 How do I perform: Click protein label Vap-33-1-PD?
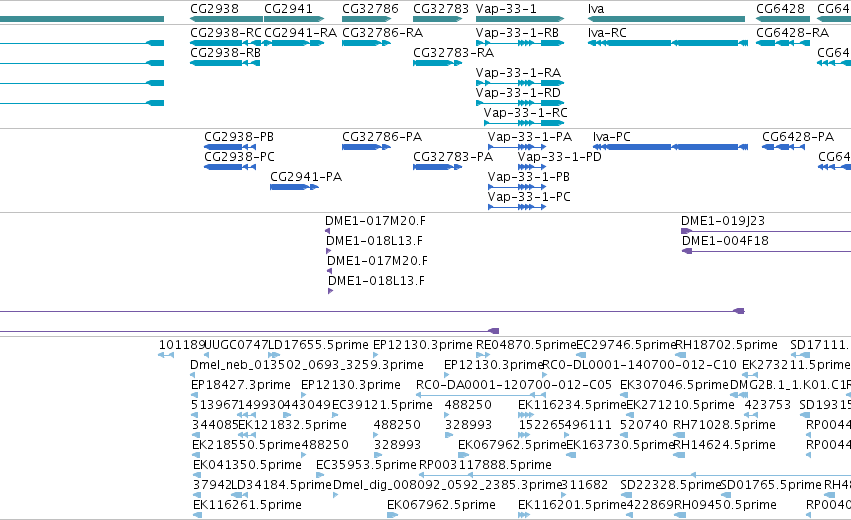(560, 157)
